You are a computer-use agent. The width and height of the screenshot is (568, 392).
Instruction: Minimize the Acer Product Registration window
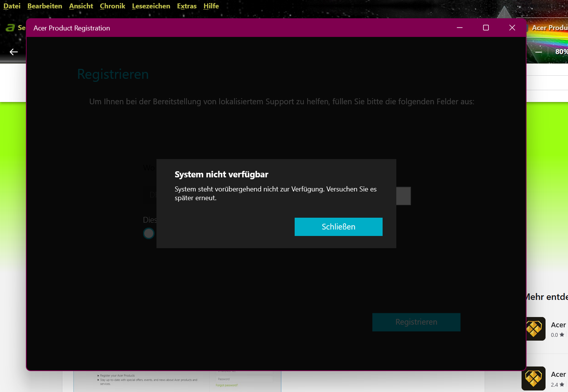pos(460,28)
